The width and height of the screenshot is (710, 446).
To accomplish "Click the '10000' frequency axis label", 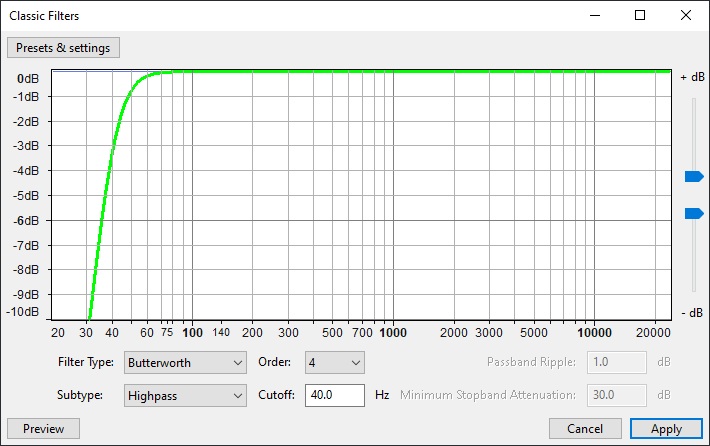I will point(594,333).
